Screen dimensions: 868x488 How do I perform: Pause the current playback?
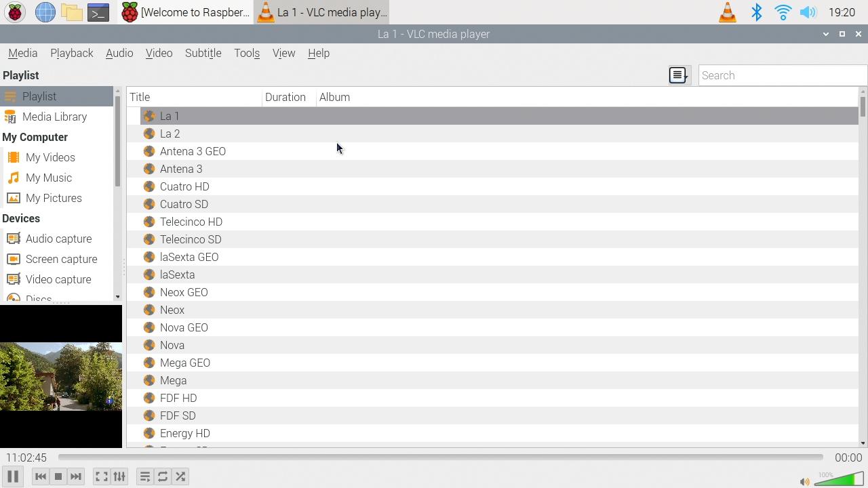pos(12,476)
